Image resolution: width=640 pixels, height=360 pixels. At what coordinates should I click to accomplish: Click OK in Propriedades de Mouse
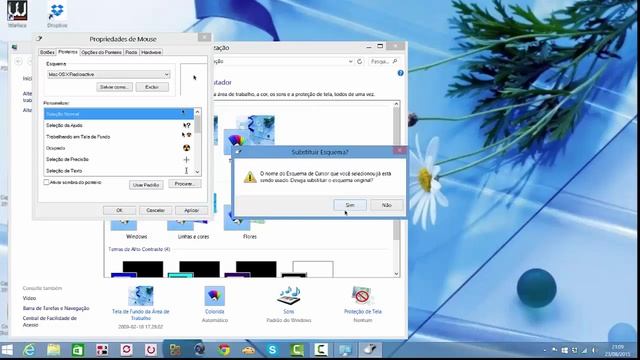click(119, 210)
